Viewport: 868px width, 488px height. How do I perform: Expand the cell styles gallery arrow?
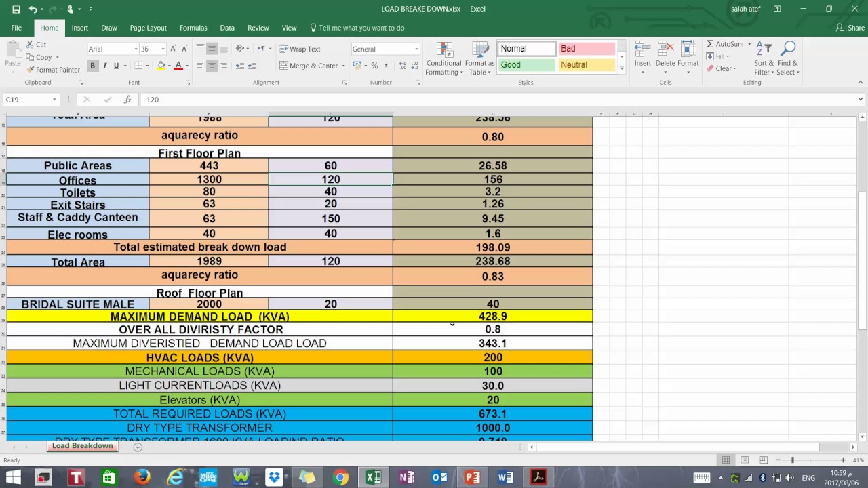click(x=621, y=68)
